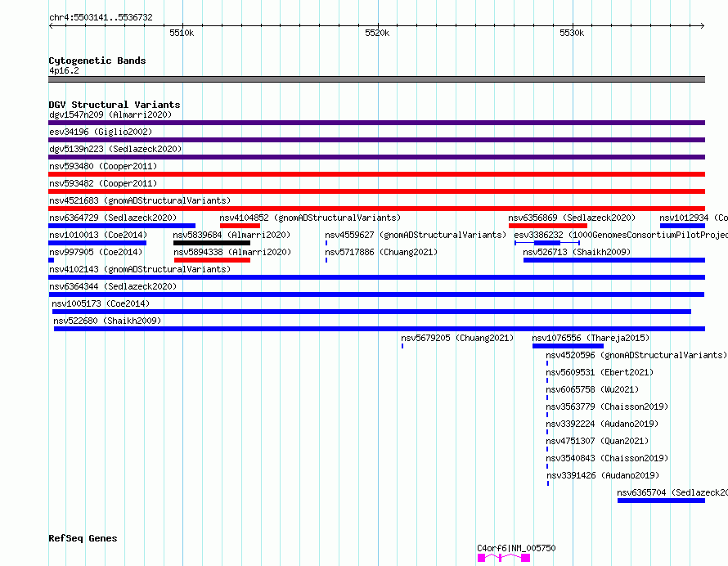The height and width of the screenshot is (566, 728).
Task: Open the DGV Structural Variants track title
Action: pyautogui.click(x=115, y=105)
